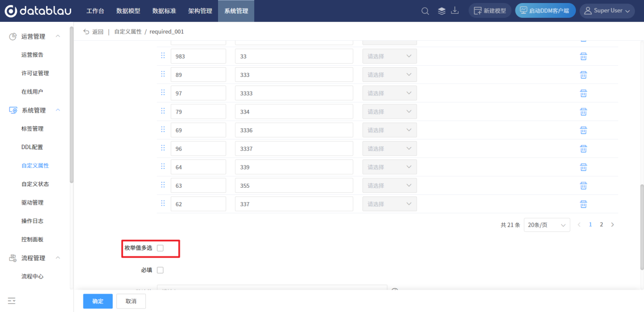The width and height of the screenshot is (644, 312).
Task: Open the 请选择 dropdown in row 89
Action: [389, 75]
